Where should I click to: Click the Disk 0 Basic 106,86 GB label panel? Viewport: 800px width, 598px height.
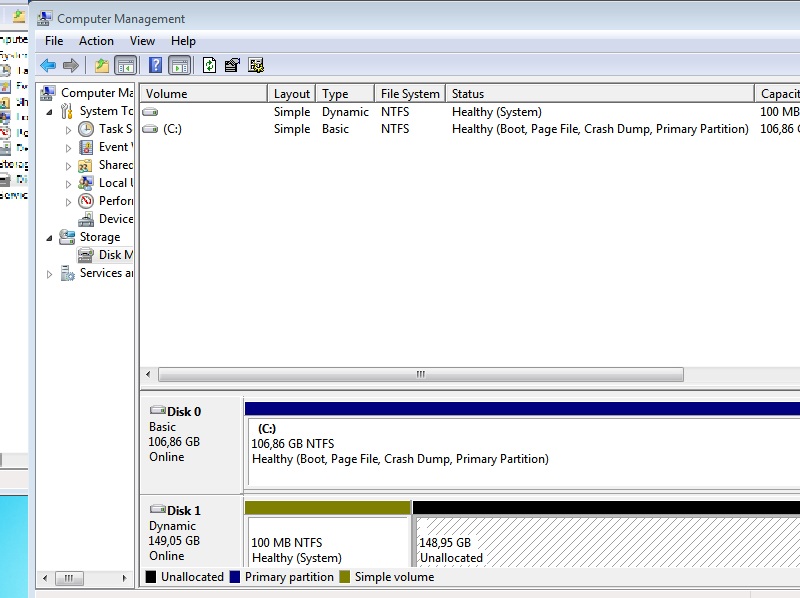tap(192, 443)
